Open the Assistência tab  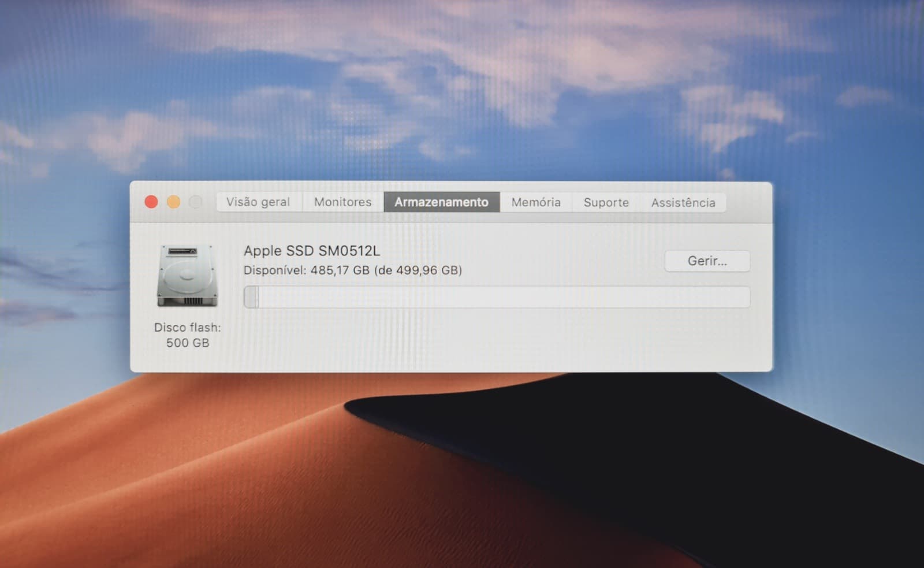pyautogui.click(x=683, y=202)
